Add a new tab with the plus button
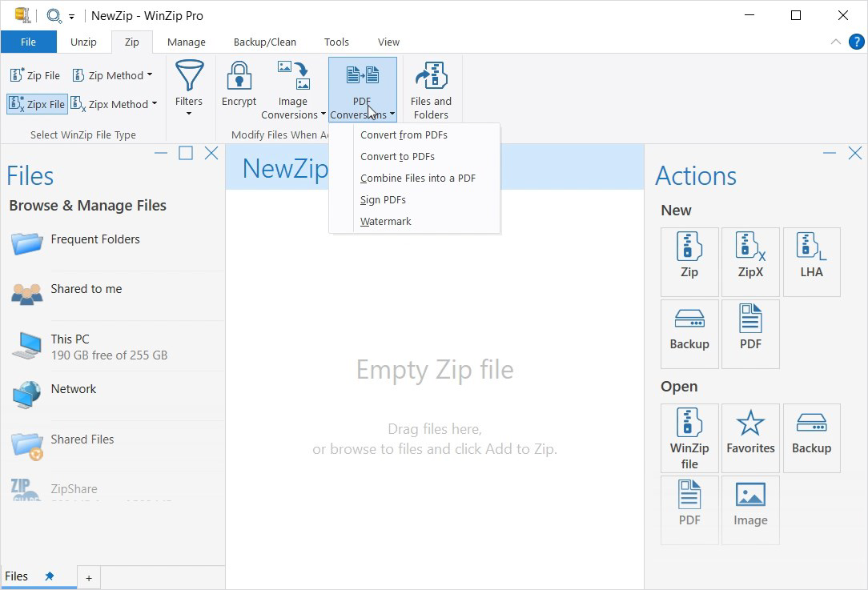This screenshot has height=590, width=868. [x=88, y=577]
